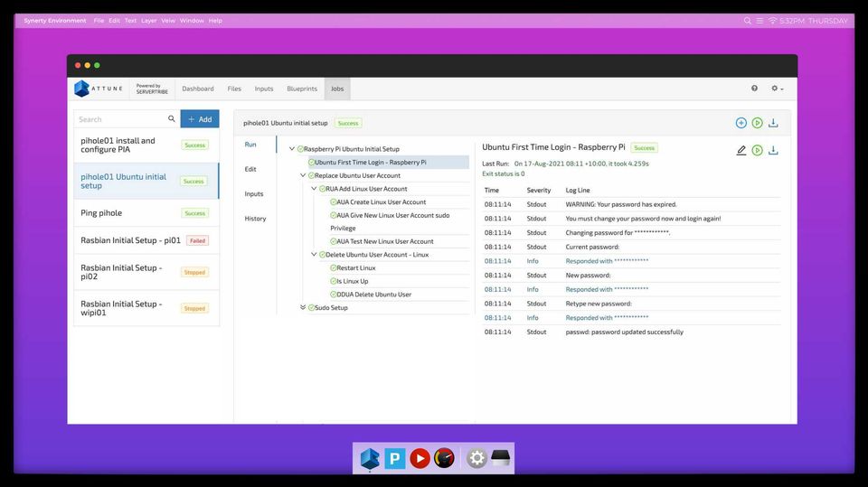Screen dimensions: 868x487
Task: Open the Layer menu in menu bar
Action: point(148,21)
